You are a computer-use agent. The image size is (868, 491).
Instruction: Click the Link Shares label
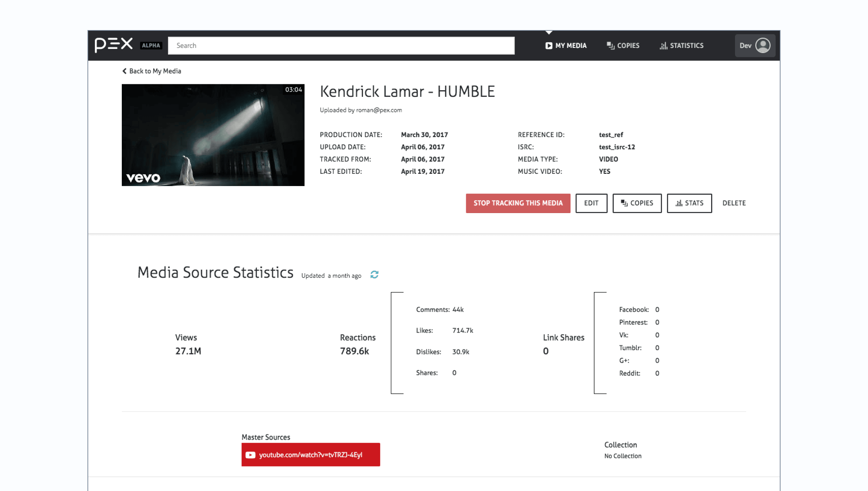coord(564,337)
